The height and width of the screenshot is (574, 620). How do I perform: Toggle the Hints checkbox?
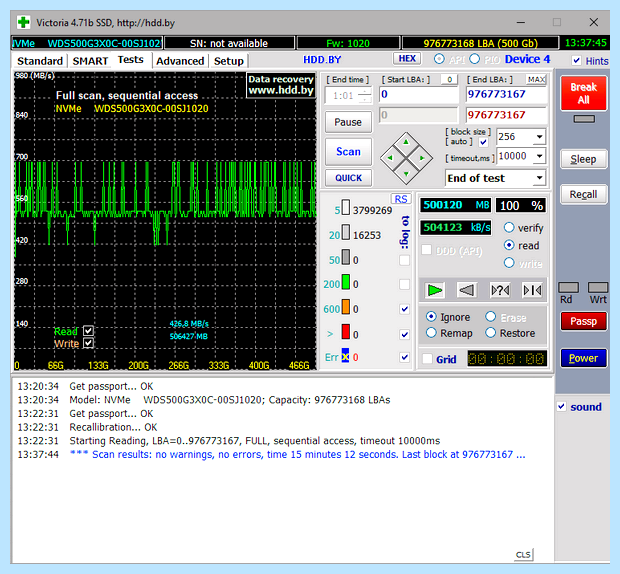tap(577, 61)
